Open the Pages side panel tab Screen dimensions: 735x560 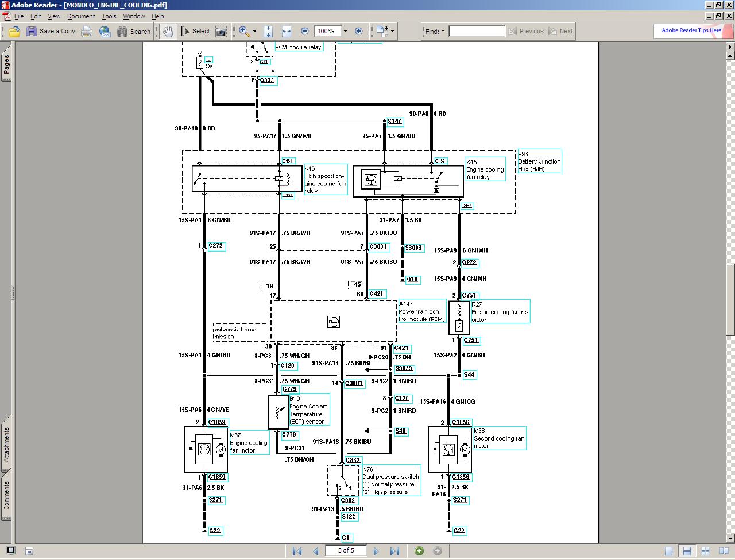tap(6, 64)
